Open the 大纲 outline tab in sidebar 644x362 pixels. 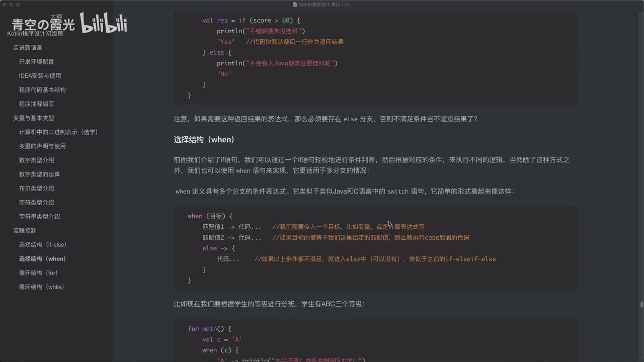point(56,17)
